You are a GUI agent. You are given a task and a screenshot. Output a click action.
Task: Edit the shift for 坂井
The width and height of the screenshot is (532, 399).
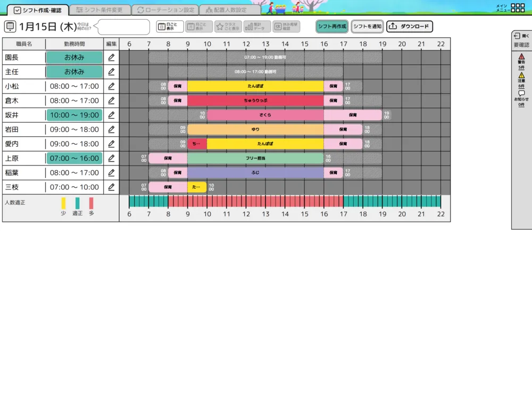[111, 115]
